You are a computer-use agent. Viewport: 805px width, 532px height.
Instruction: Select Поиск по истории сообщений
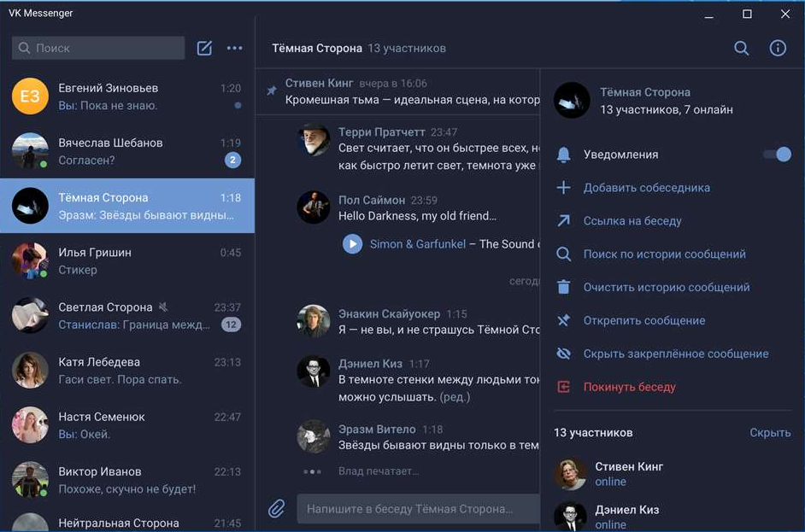point(664,254)
